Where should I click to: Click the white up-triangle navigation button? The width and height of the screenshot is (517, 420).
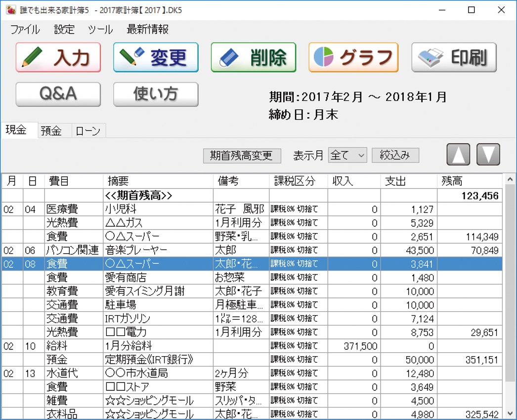[x=458, y=154]
